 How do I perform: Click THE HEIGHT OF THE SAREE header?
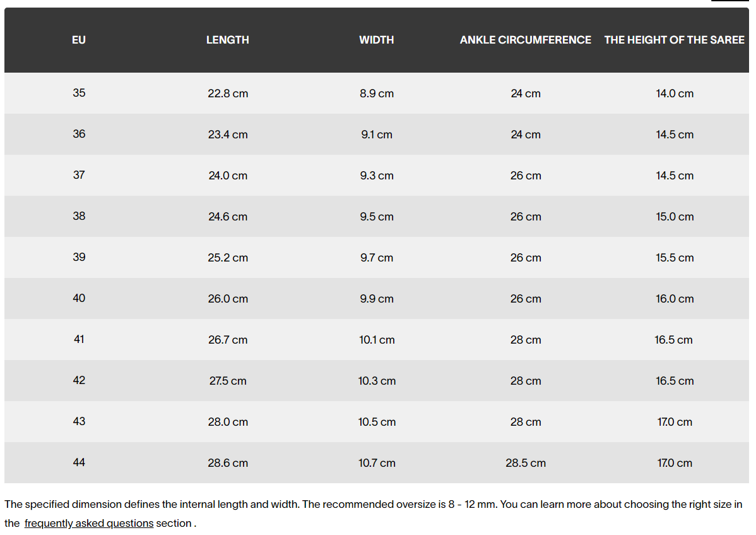click(x=675, y=40)
